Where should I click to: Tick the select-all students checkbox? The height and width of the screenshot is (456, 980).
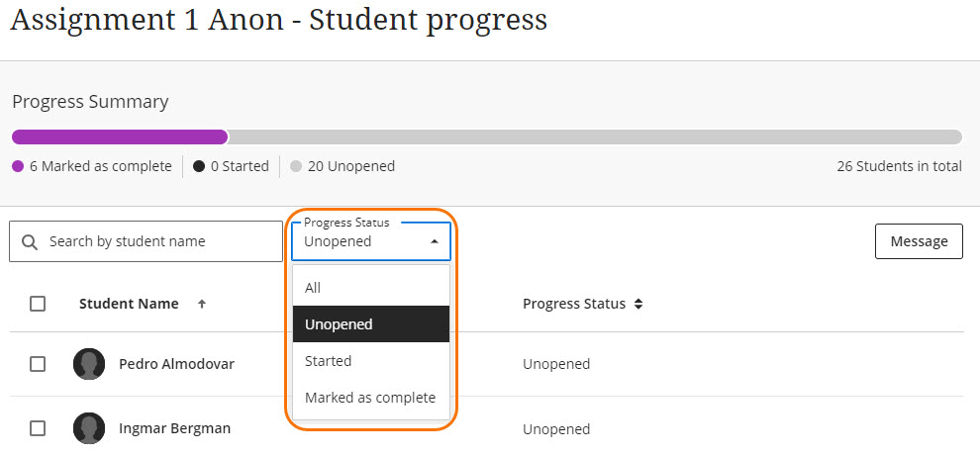pos(38,304)
